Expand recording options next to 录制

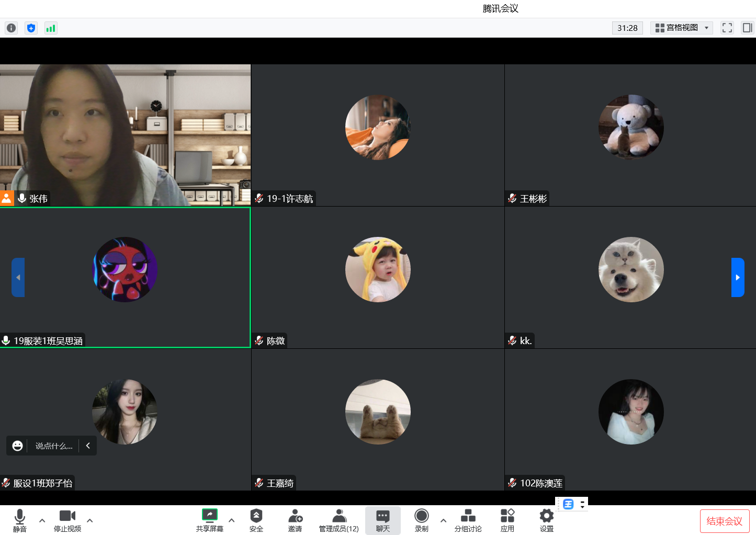point(444,520)
